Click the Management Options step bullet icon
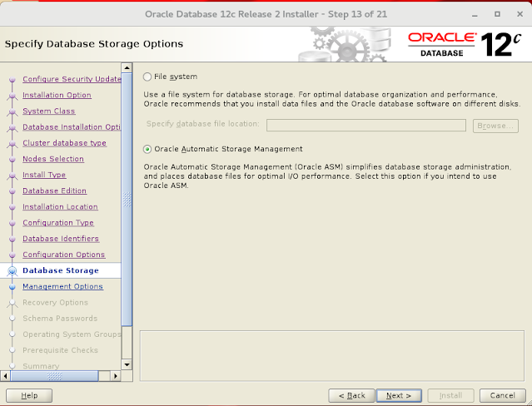 [12, 286]
